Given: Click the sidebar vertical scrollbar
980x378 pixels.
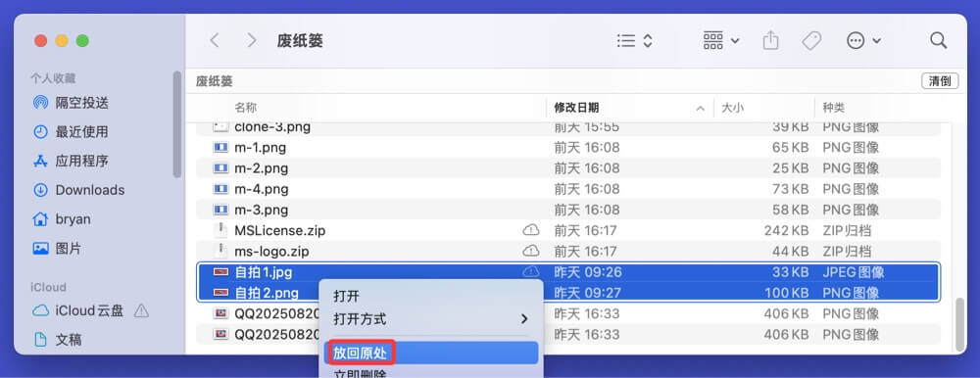Looking at the screenshot, I should (x=176, y=124).
